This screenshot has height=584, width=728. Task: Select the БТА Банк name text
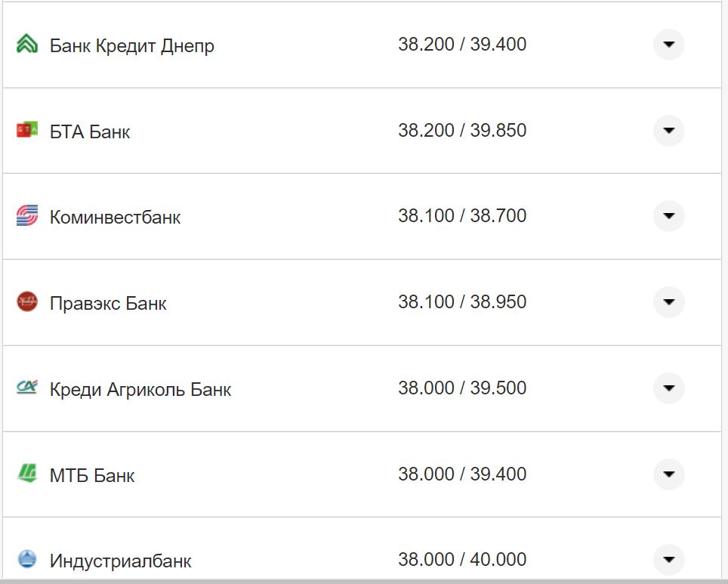(89, 131)
